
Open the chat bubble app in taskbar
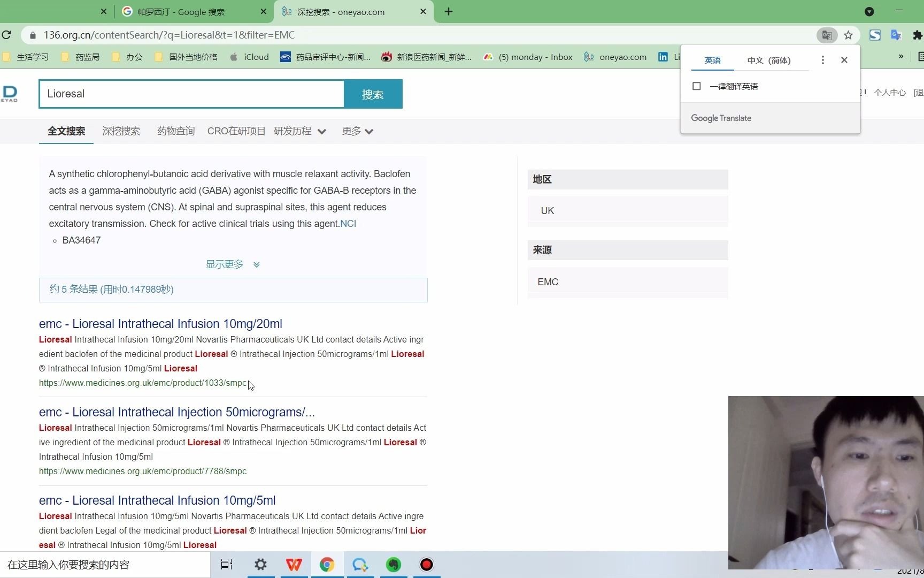pos(360,565)
